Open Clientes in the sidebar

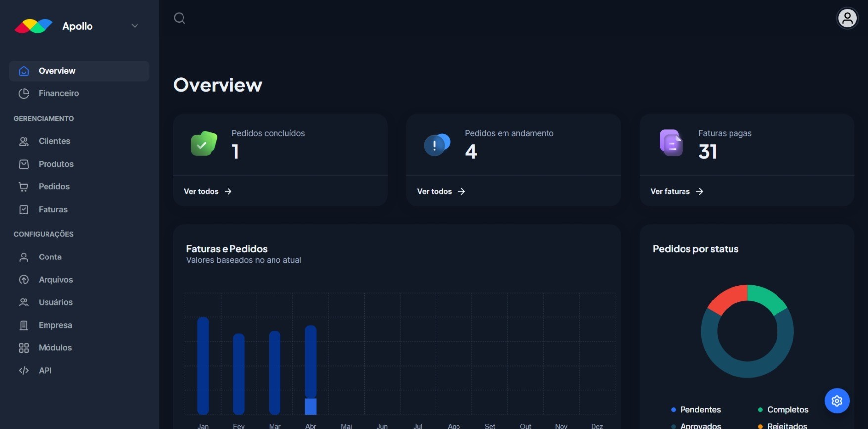54,141
